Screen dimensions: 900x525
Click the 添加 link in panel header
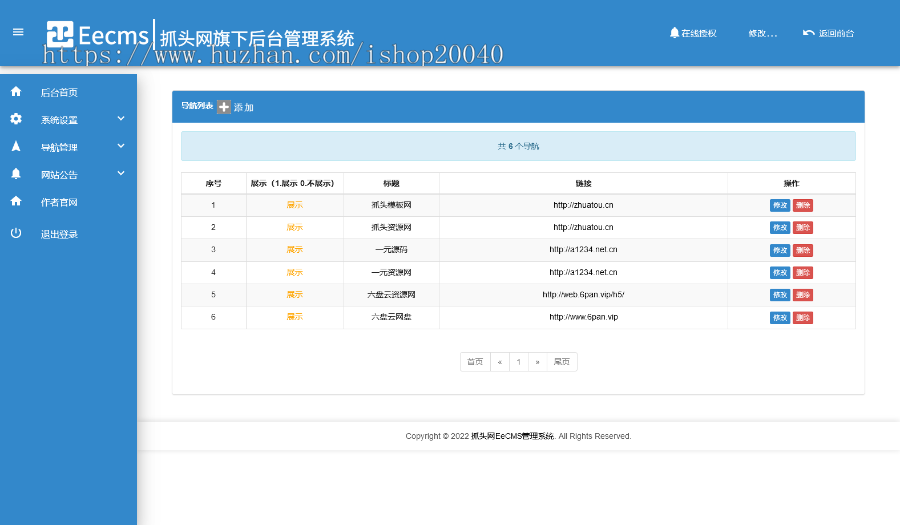click(243, 107)
